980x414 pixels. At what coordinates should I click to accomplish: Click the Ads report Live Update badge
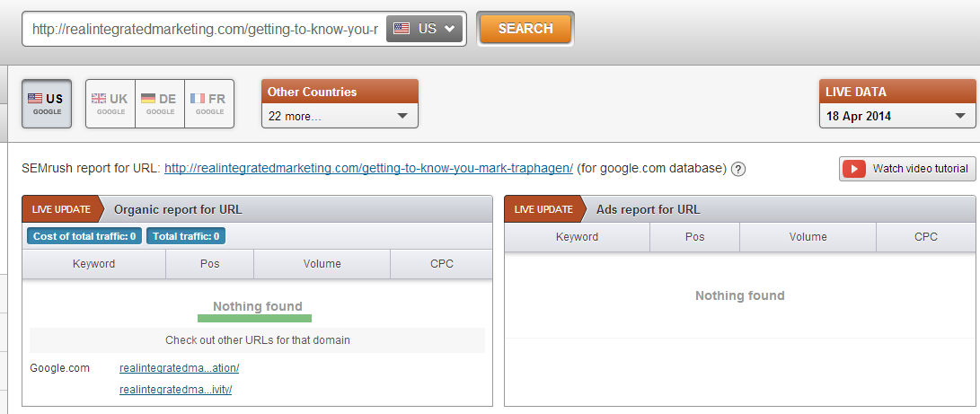543,210
